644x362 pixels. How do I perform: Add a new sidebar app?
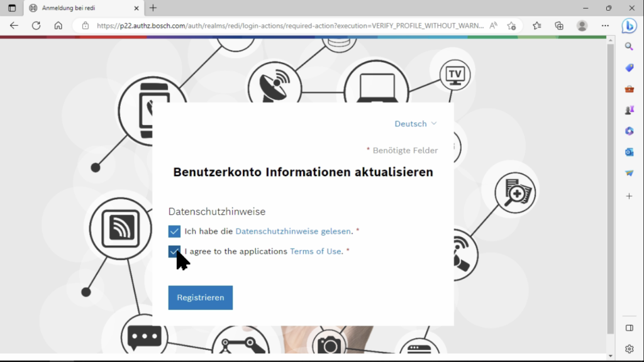(629, 196)
